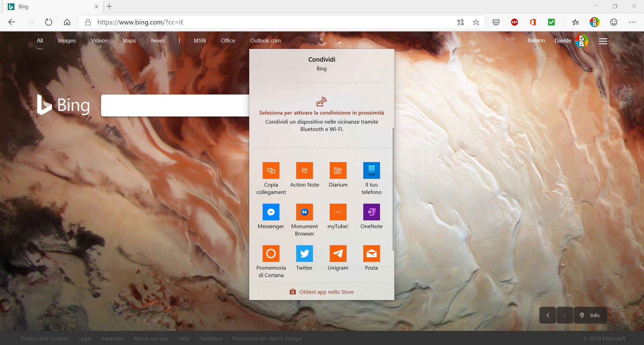The height and width of the screenshot is (345, 644).
Task: Open Pocket extension icon
Action: pyautogui.click(x=496, y=22)
